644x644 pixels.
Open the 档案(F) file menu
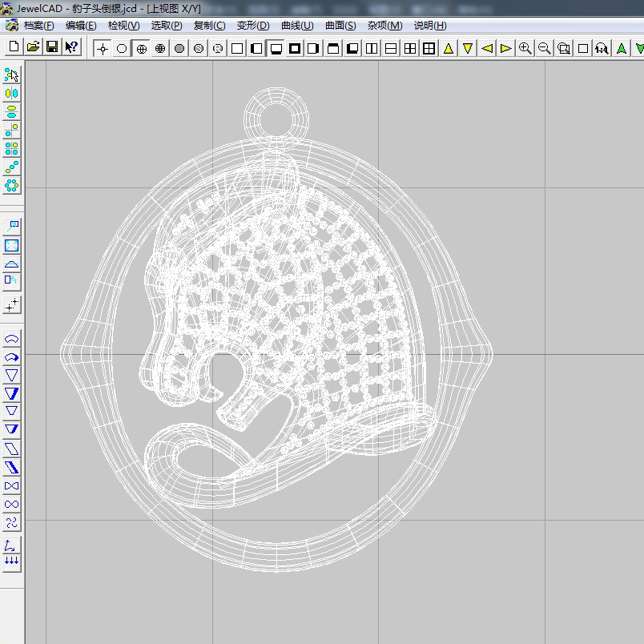[38, 26]
